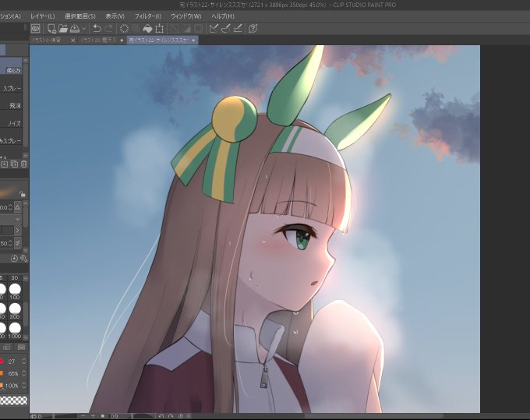Close the イラスト0 document tab

click(73, 41)
